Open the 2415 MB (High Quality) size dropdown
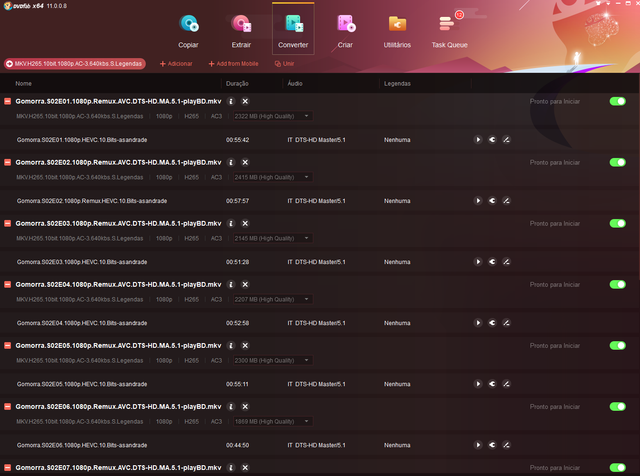This screenshot has width=640, height=476. 273,177
